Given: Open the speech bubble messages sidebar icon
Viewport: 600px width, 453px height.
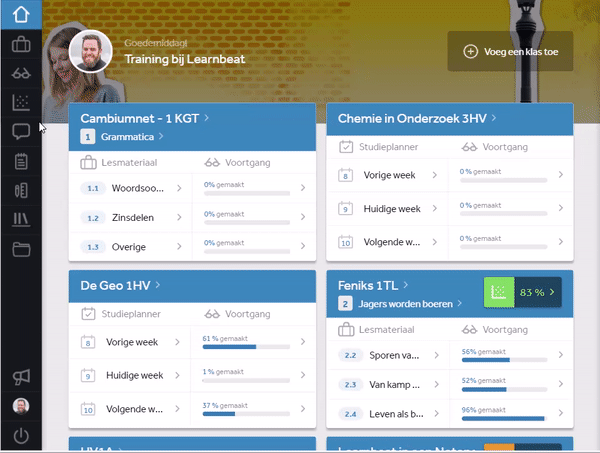Looking at the screenshot, I should 21,132.
